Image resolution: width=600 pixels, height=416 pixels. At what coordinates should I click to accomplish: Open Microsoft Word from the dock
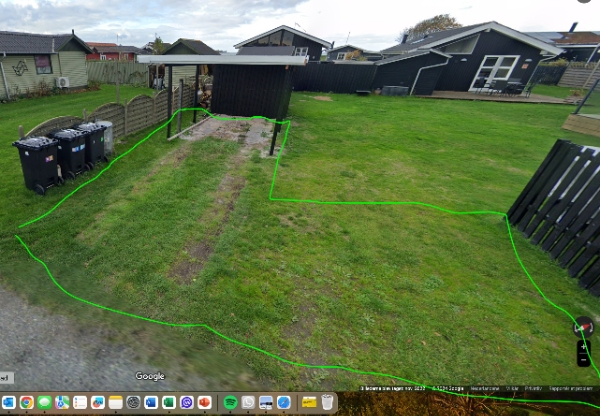[x=151, y=402]
